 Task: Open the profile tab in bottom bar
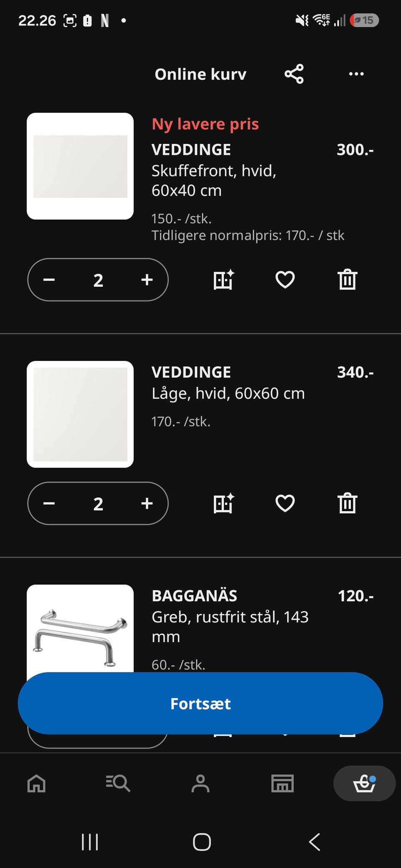pos(200,783)
